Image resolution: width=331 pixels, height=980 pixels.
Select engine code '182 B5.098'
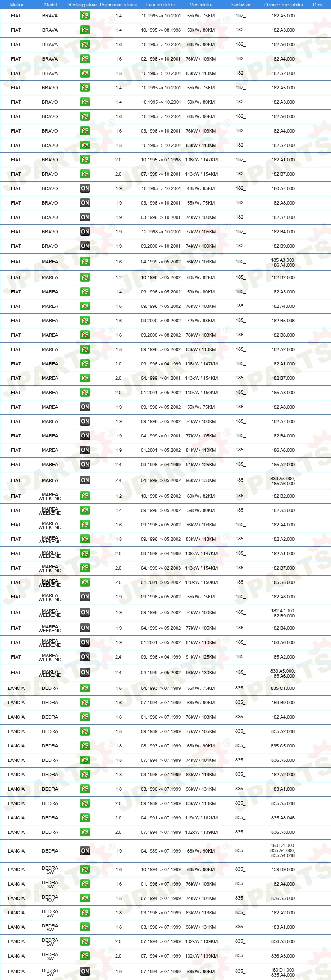[x=283, y=321]
